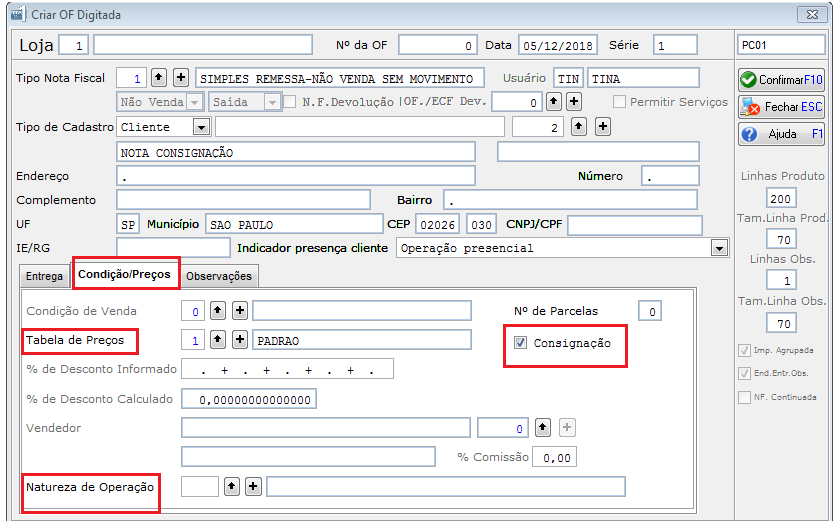Click the plus button beside OF./ECF Dev. field
Image resolution: width=837 pixels, height=528 pixels.
coord(574,101)
